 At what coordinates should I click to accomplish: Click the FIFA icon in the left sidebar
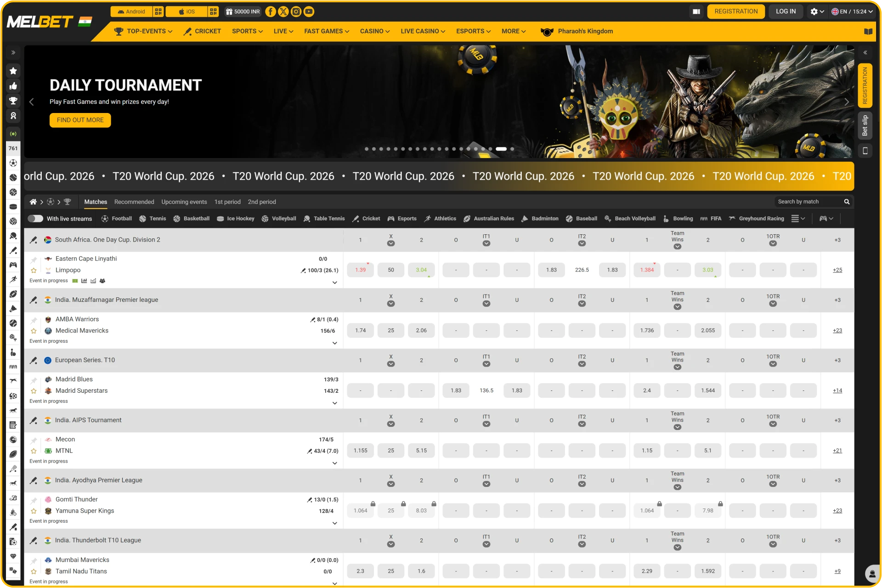13,367
